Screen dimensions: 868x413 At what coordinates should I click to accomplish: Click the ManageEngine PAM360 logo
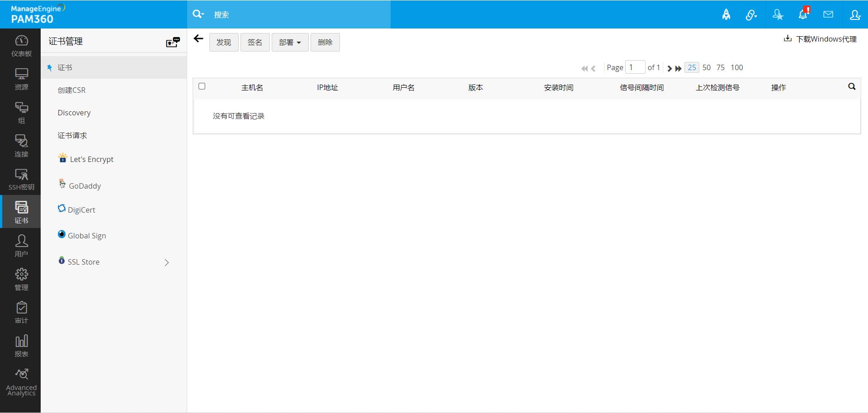(x=38, y=14)
